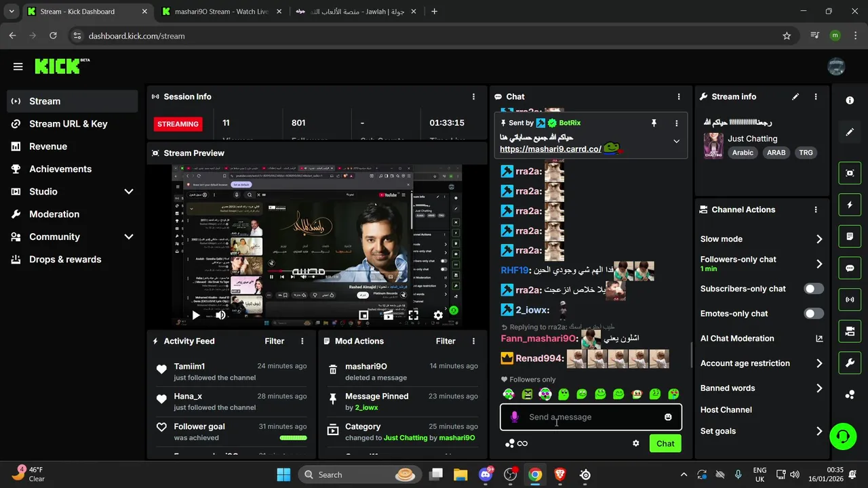Expand Slow mode settings
This screenshot has width=868, height=488.
click(x=819, y=239)
